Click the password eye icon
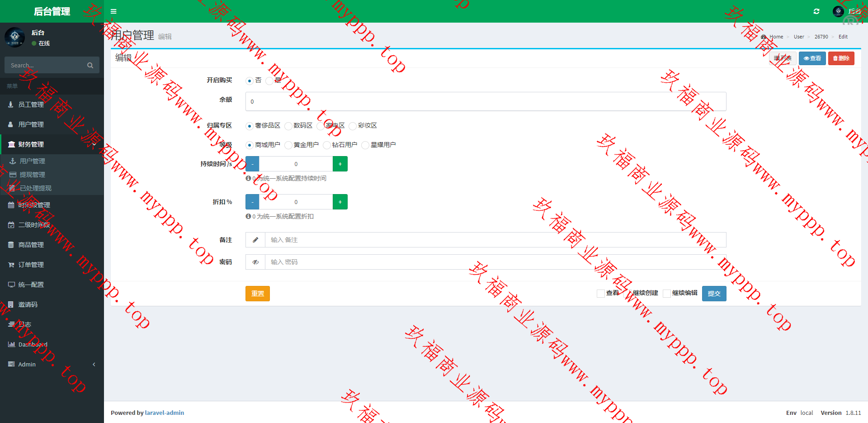The image size is (868, 423). pyautogui.click(x=255, y=262)
